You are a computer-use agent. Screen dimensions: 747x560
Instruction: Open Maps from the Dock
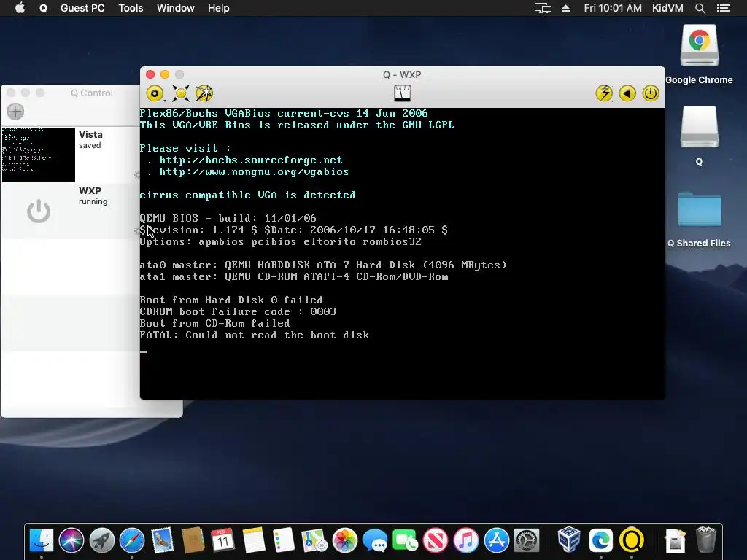tap(314, 541)
